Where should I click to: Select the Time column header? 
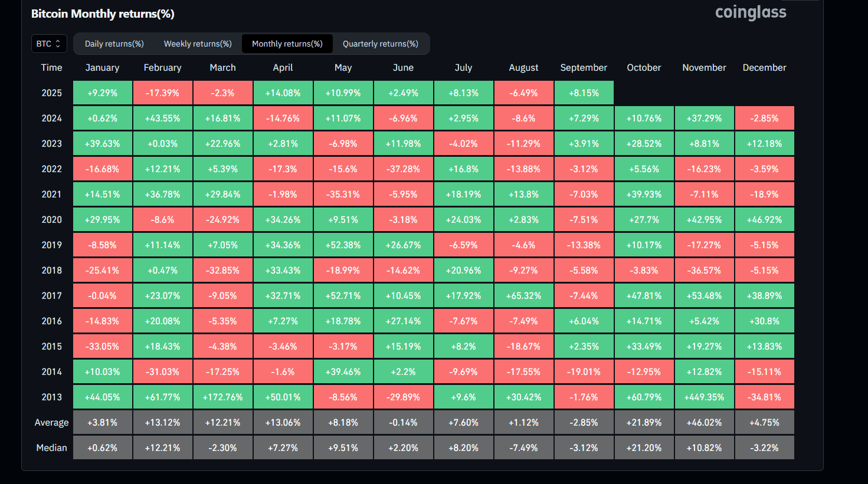[51, 68]
